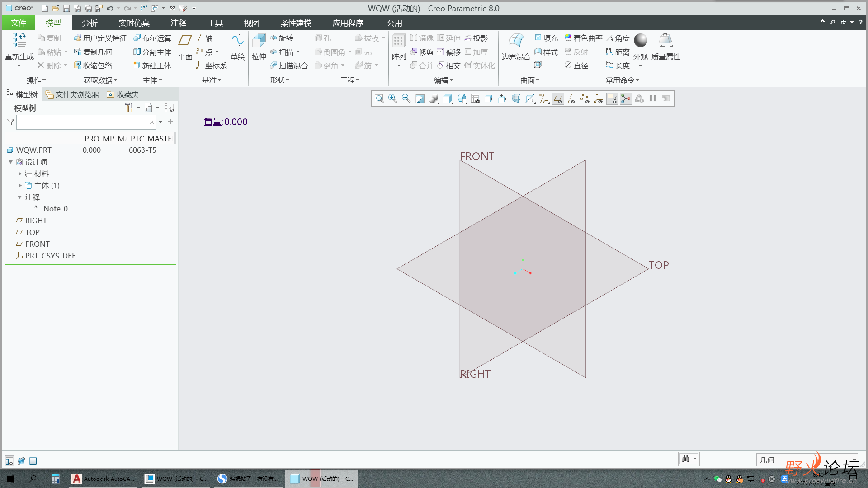Switch to the 注释 ribbon tab
The image size is (868, 488).
click(178, 23)
